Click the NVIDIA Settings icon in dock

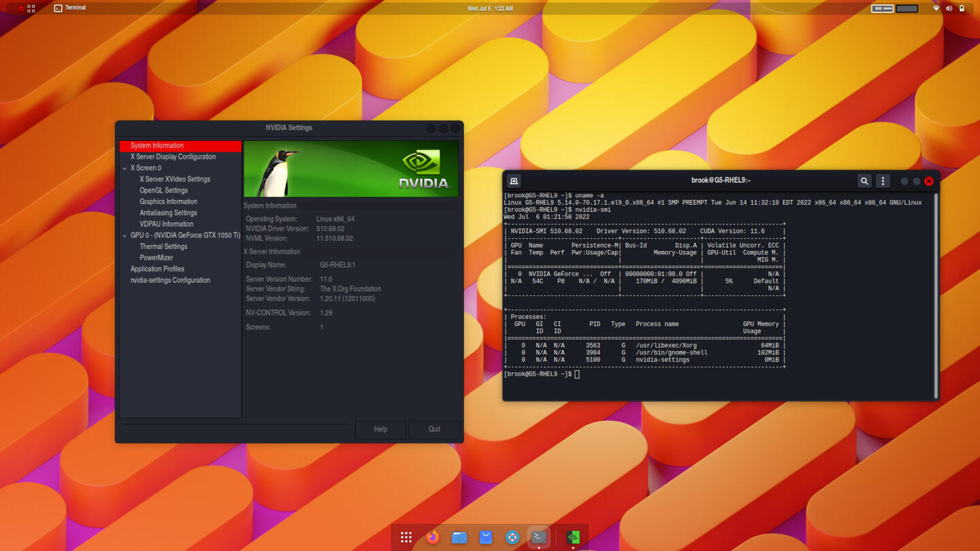(573, 537)
